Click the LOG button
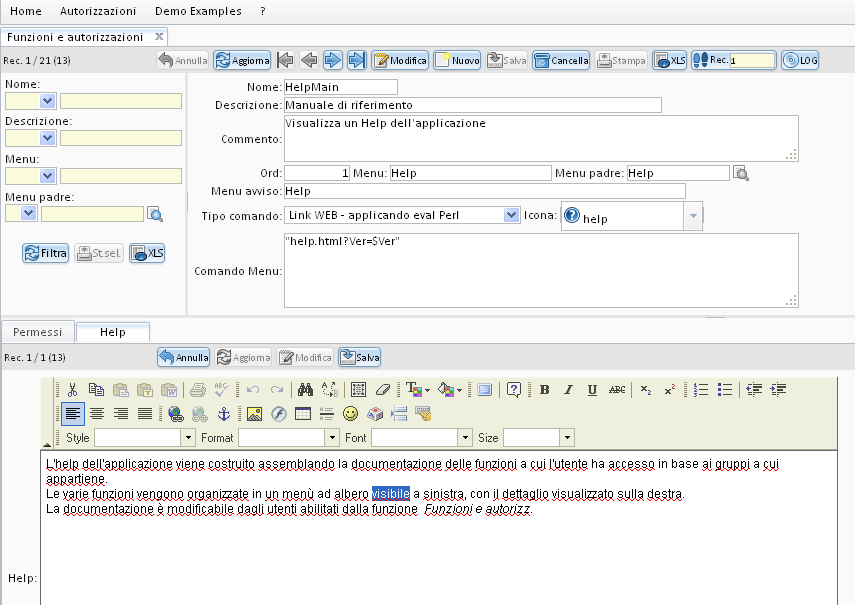 (x=800, y=60)
